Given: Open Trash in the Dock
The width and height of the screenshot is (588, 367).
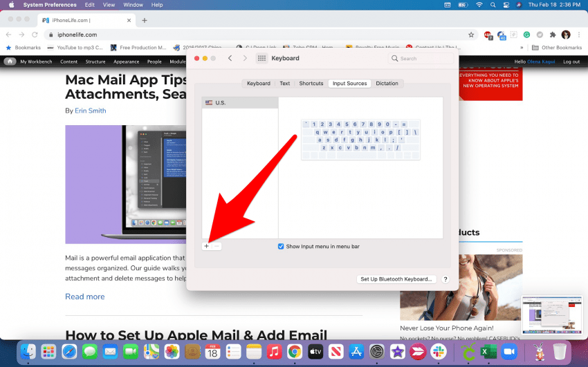Looking at the screenshot, I should click(560, 352).
